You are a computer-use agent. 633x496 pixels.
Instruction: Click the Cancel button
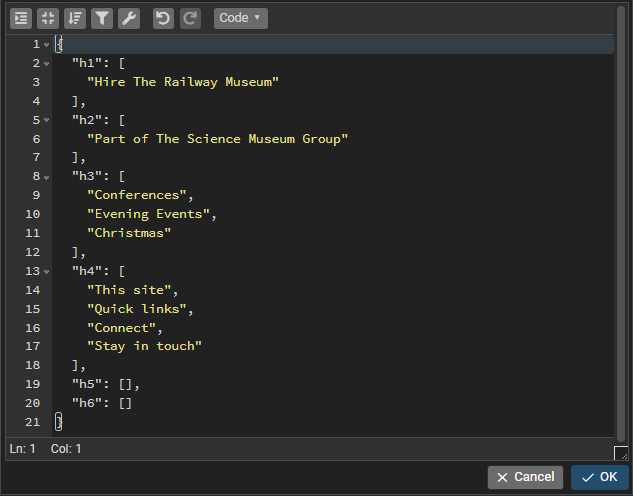pyautogui.click(x=525, y=477)
